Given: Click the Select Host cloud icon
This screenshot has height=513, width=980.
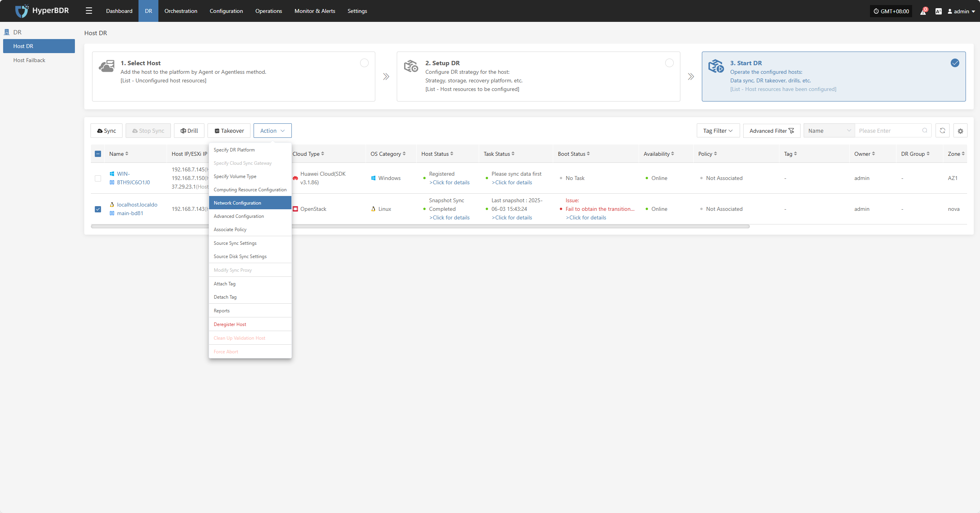Looking at the screenshot, I should 107,66.
